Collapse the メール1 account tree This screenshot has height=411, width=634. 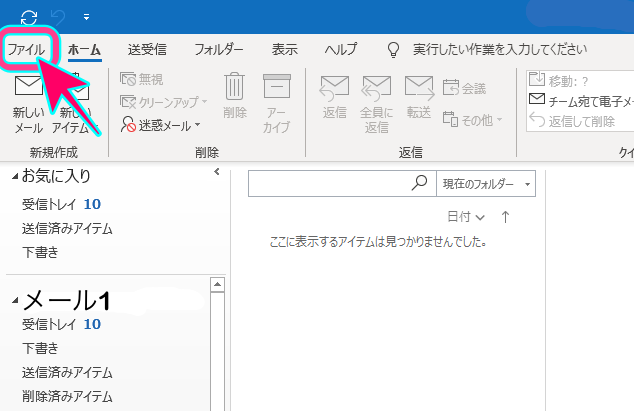[15, 300]
